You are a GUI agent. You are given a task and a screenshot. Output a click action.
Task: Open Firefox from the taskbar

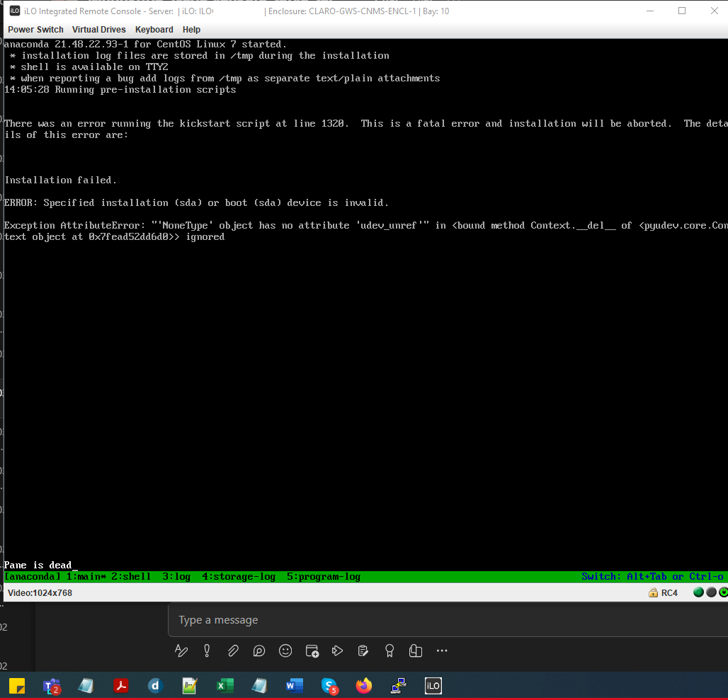[x=364, y=686]
